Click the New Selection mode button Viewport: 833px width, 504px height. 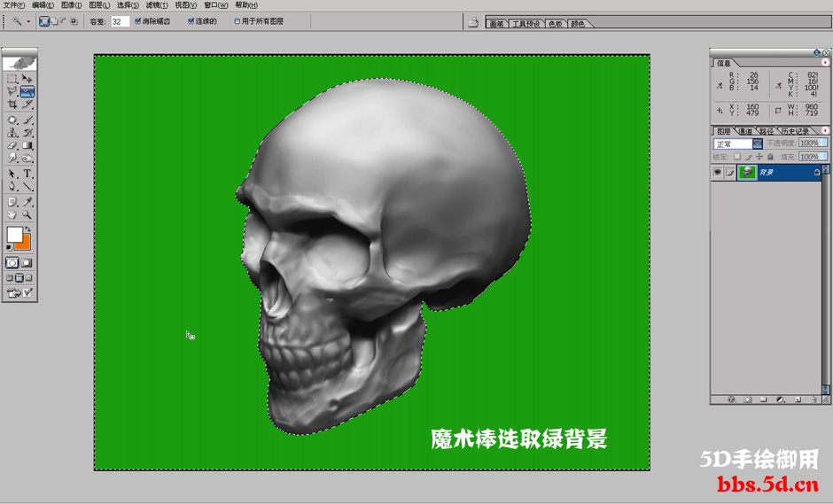click(44, 21)
